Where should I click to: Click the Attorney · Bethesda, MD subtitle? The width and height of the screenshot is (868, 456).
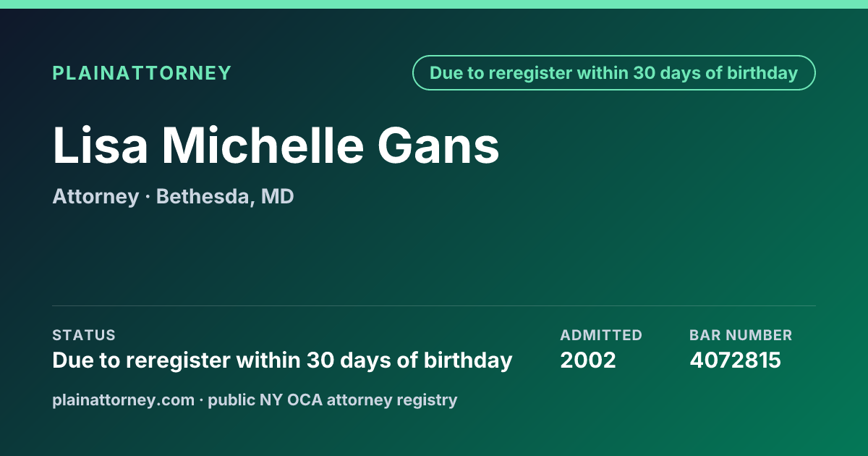coord(173,196)
